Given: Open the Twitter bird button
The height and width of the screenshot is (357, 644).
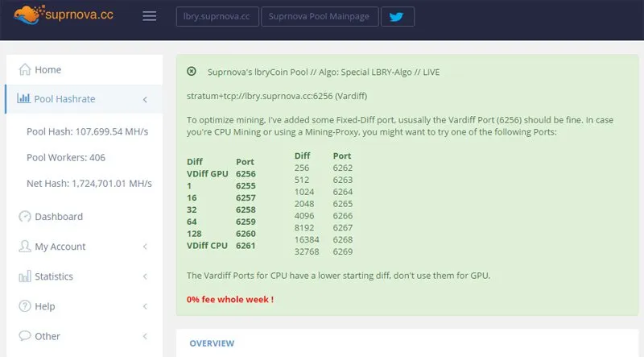Looking at the screenshot, I should pyautogui.click(x=397, y=16).
